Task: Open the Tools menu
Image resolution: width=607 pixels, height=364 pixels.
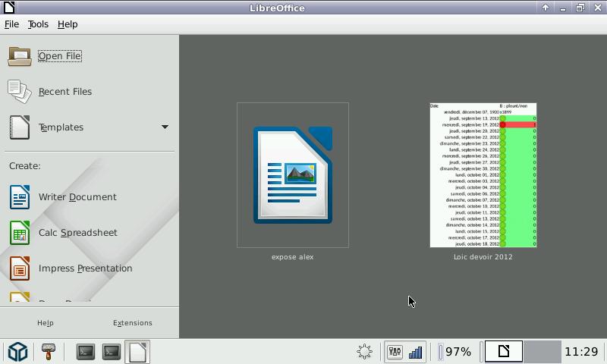Action: pyautogui.click(x=38, y=24)
